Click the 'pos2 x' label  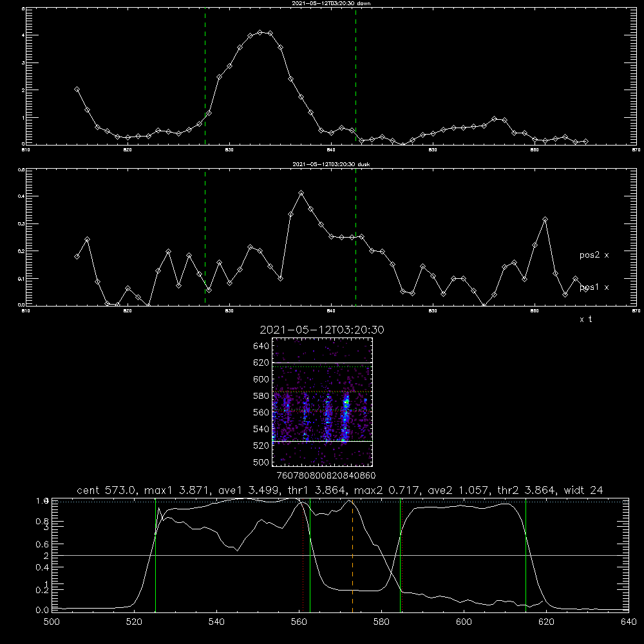coord(594,255)
